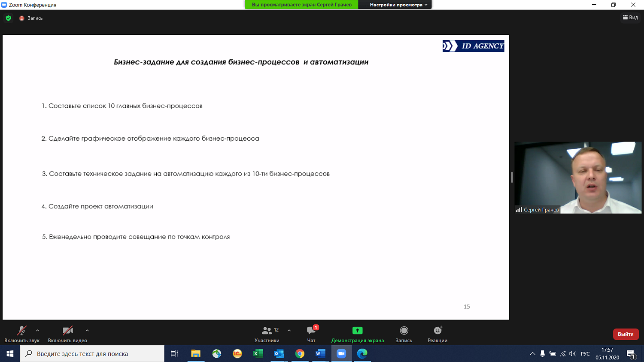Click the red recording indicator Запись

tap(31, 18)
